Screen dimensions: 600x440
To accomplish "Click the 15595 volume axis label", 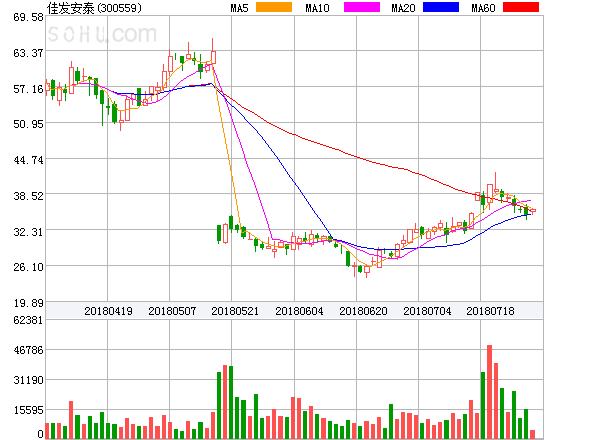I will coord(28,411).
